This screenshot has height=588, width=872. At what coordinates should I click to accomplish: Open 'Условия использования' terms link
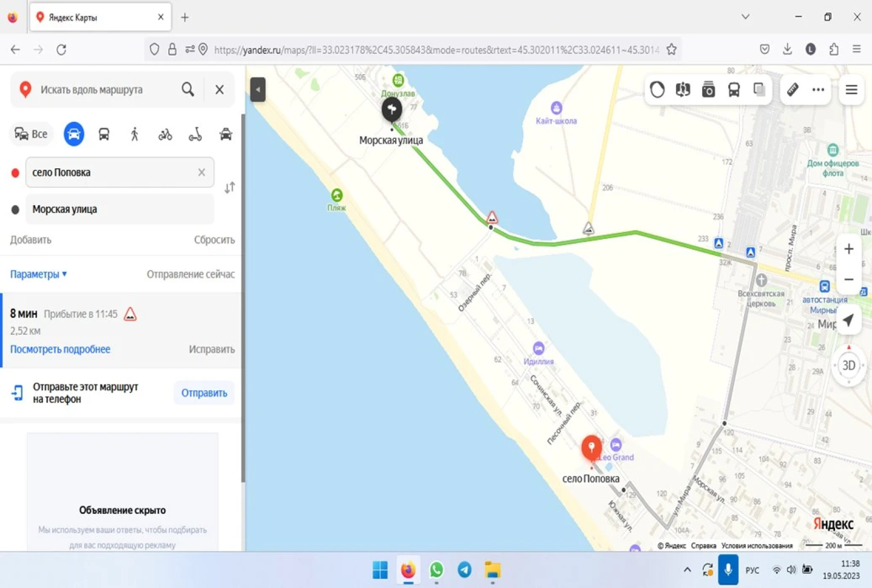point(757,546)
